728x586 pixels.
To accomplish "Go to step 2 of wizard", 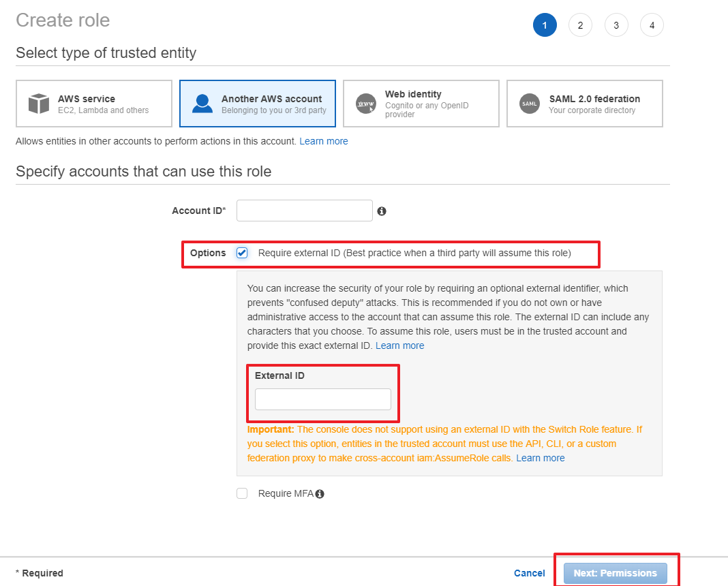I will [x=580, y=26].
